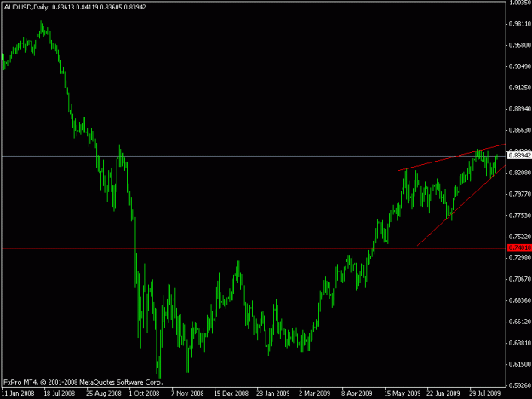Viewport: 532px width, 399px height.
Task: Click the 0.63810 price scale value
Action: (x=520, y=343)
